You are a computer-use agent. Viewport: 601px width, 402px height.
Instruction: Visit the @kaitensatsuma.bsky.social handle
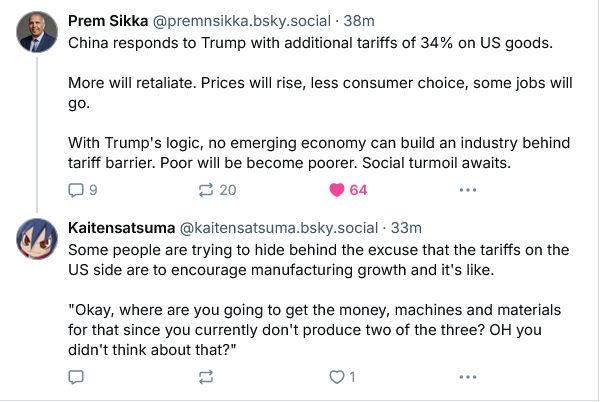pos(279,228)
